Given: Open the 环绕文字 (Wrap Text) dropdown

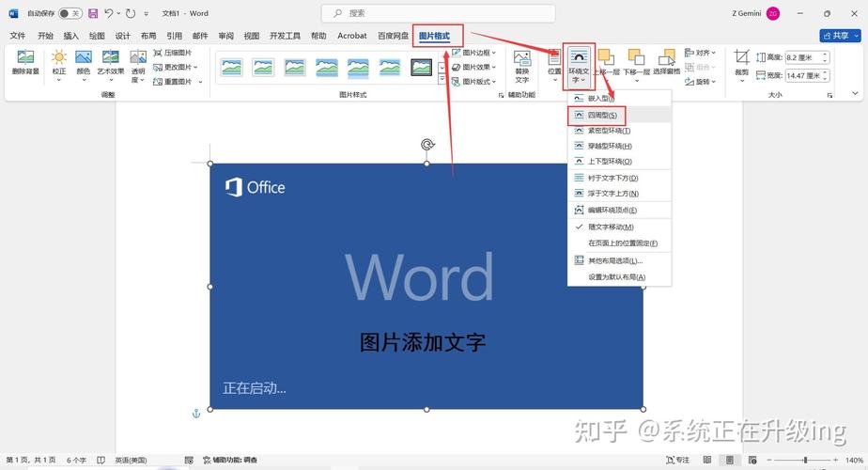Looking at the screenshot, I should click(x=579, y=67).
